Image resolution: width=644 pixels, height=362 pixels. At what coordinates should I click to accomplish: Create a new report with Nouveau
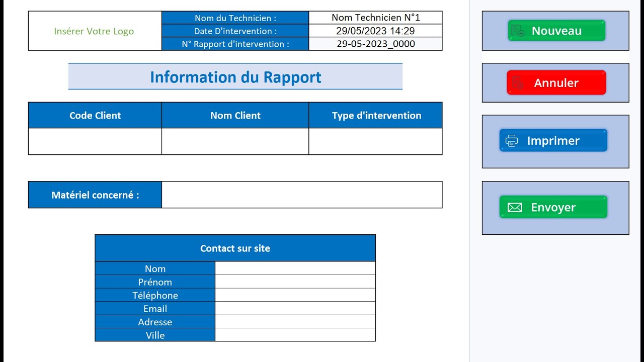[x=556, y=31]
